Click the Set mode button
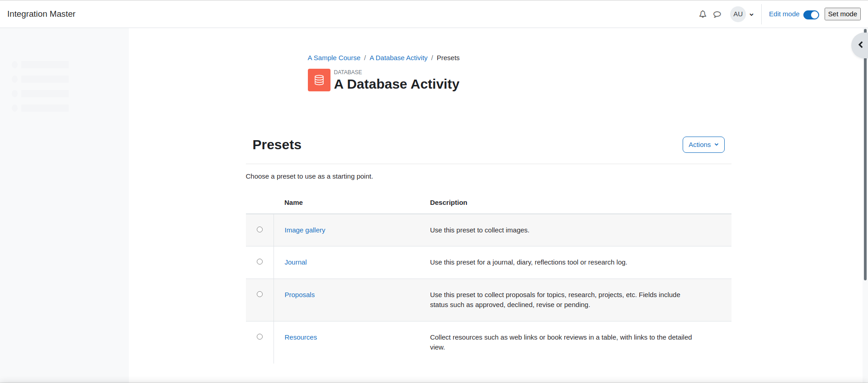This screenshot has width=868, height=383. coord(842,14)
